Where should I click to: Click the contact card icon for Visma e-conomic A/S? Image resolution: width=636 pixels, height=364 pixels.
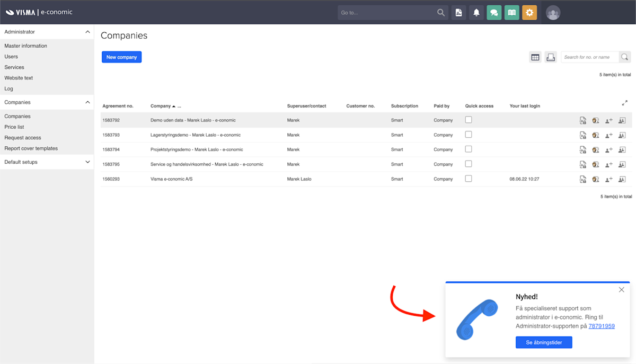click(x=622, y=179)
